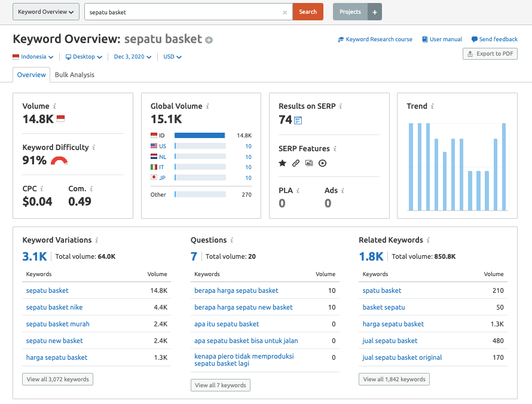
Task: Click the video SERP feature icon
Action: [322, 163]
